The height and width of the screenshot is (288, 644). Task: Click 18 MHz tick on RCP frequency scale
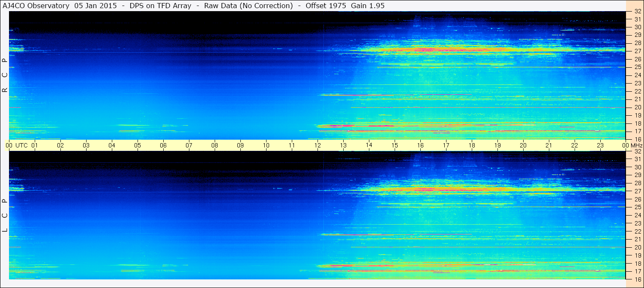point(637,123)
